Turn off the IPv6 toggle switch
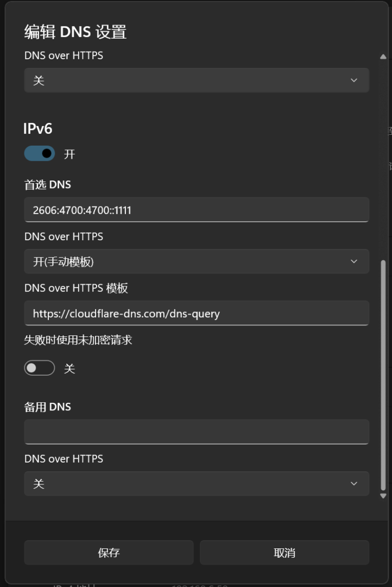Image resolution: width=392 pixels, height=587 pixels. (x=40, y=154)
